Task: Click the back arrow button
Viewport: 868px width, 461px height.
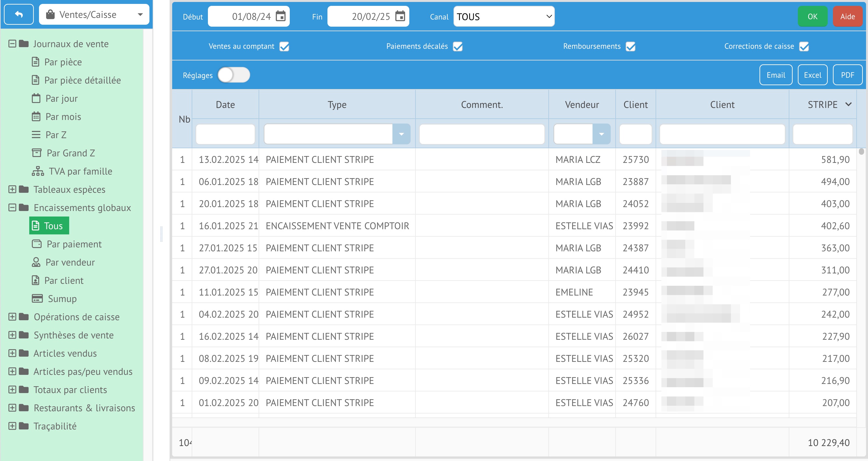Action: [x=19, y=15]
